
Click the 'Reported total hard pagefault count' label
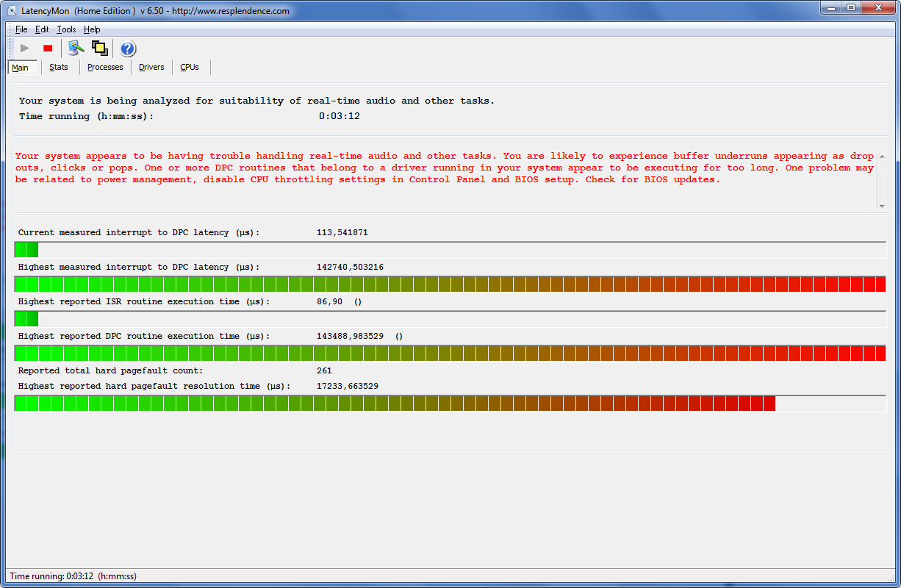(x=110, y=370)
